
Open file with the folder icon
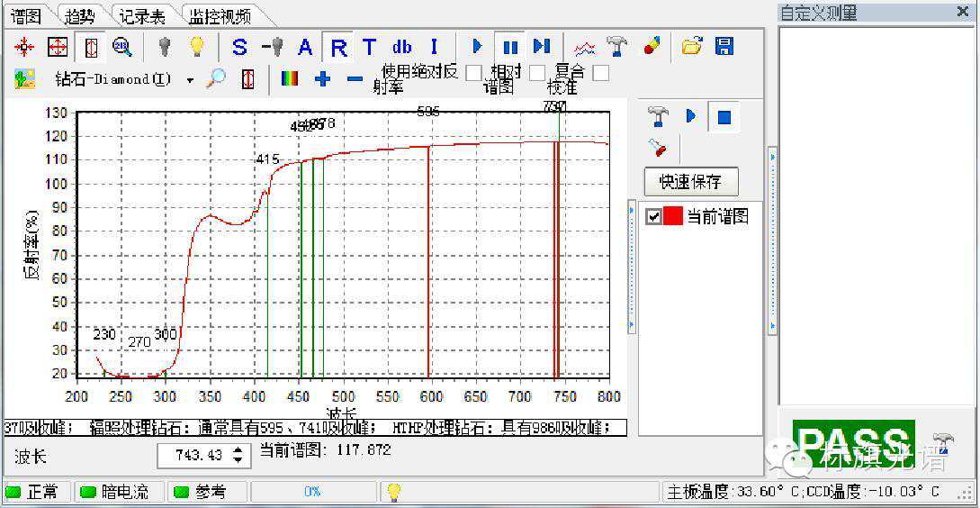(x=691, y=47)
